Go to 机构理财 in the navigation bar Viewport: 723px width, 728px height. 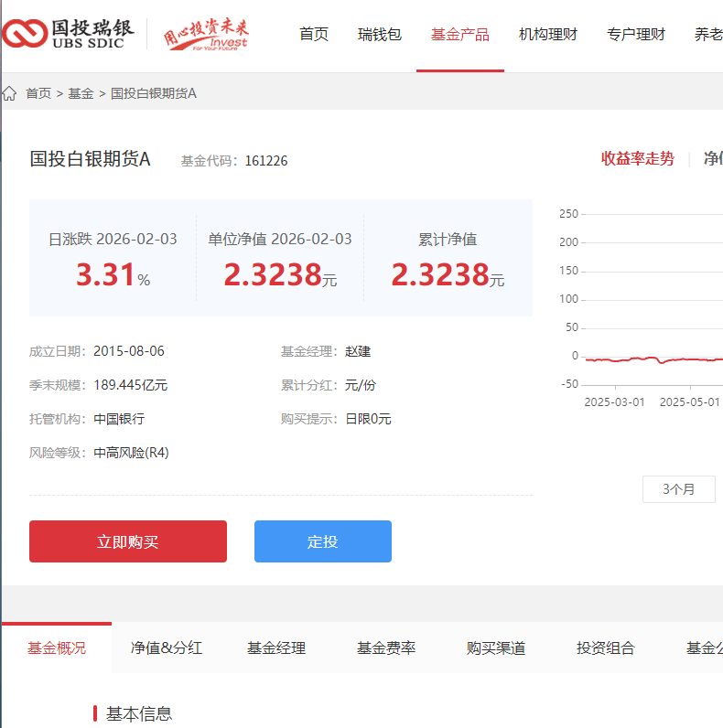[548, 35]
